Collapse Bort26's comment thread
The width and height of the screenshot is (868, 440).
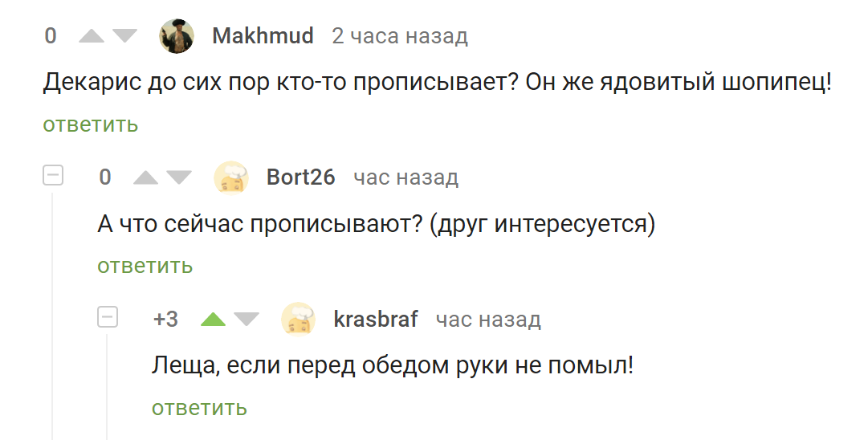(53, 176)
